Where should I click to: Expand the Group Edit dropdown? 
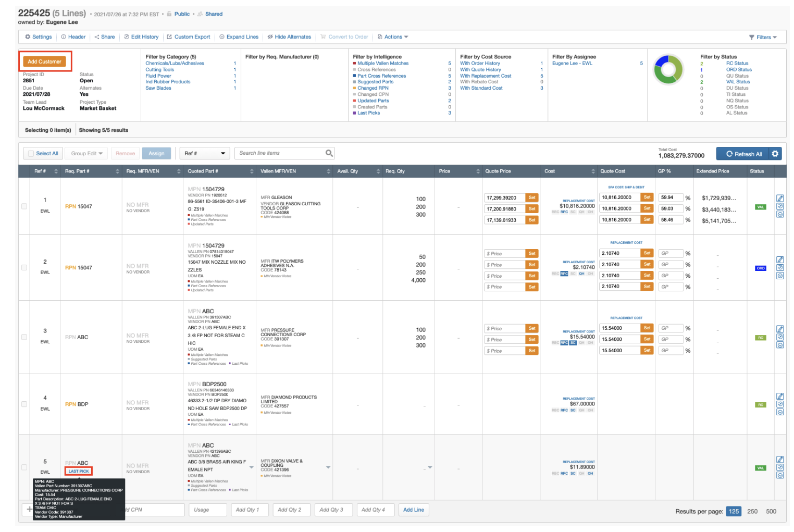[86, 153]
